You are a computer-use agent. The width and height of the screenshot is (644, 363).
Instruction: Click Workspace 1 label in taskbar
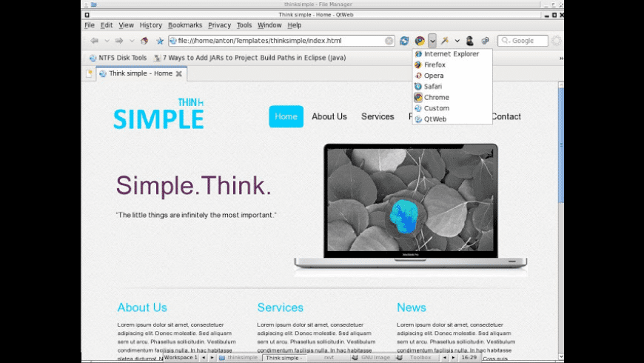click(181, 358)
